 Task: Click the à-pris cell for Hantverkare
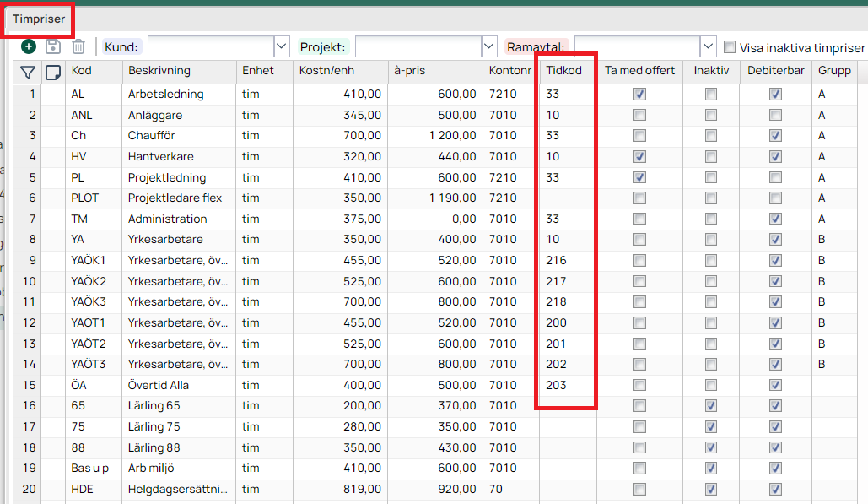[435, 156]
